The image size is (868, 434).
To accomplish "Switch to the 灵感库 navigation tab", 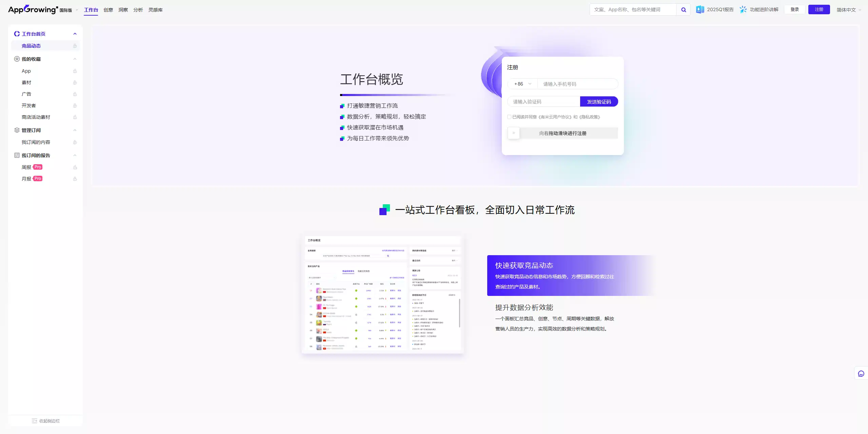I will point(156,10).
